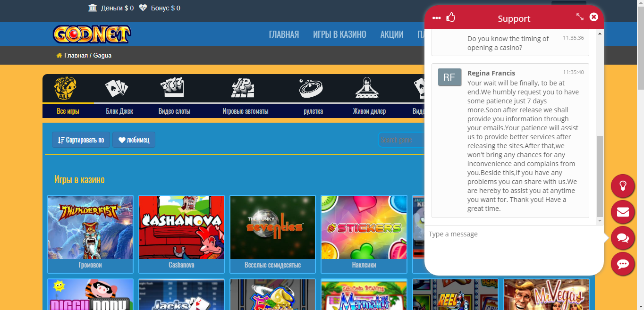The height and width of the screenshot is (310, 644).
Task: Open the chat options dots menu
Action: (437, 18)
